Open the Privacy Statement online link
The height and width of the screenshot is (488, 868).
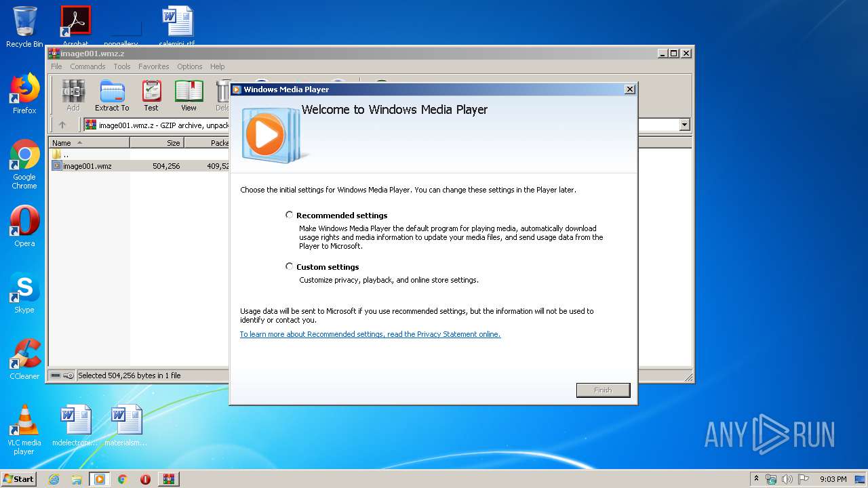pos(370,334)
